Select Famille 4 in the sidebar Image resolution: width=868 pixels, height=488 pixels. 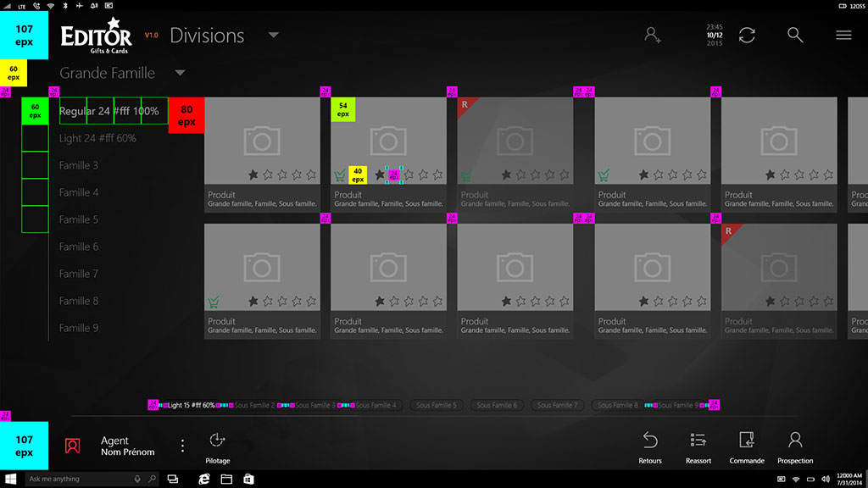tap(79, 192)
